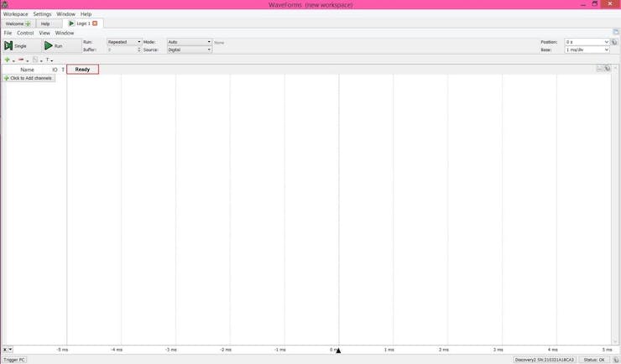
Task: Click the trigger position marker at 0 ms
Action: pyautogui.click(x=339, y=350)
